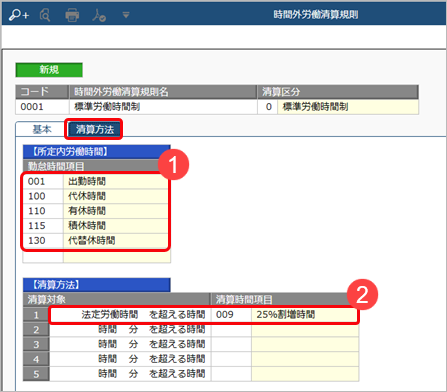The image size is (447, 392).
Task: Select row number 4 in 清算方法 table
Action: (36, 359)
